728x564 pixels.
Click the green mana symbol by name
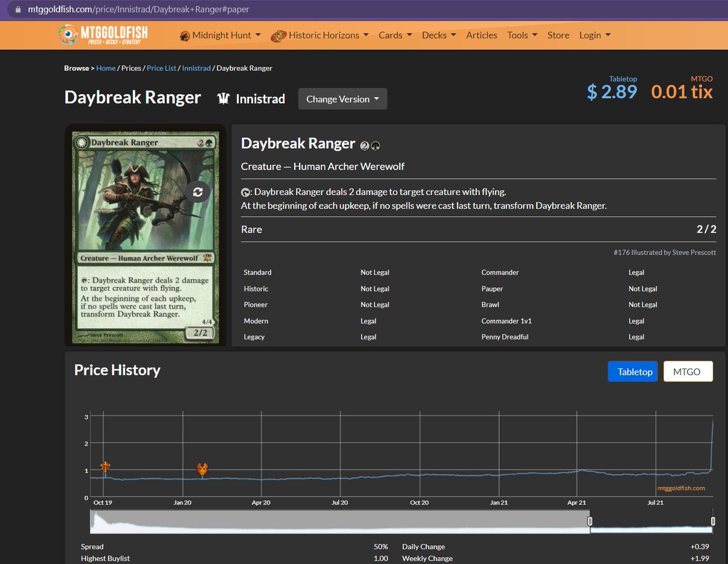(376, 146)
